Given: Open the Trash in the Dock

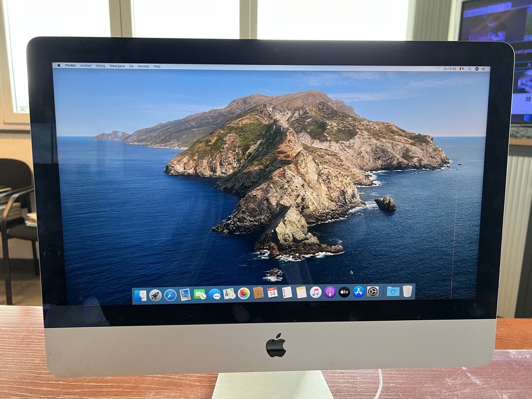Looking at the screenshot, I should point(407,291).
